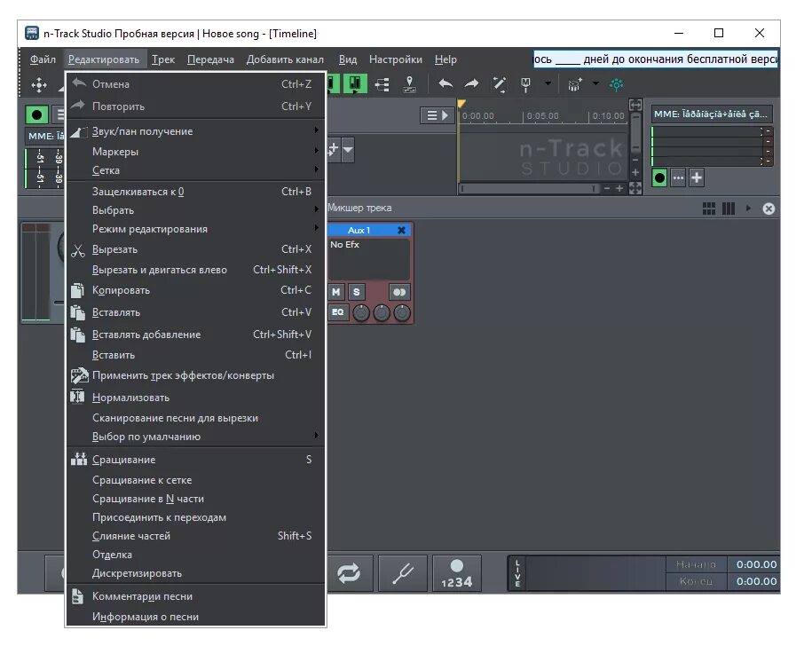Expand Звук/пан получение submenu
The image size is (812, 646).
tap(196, 131)
